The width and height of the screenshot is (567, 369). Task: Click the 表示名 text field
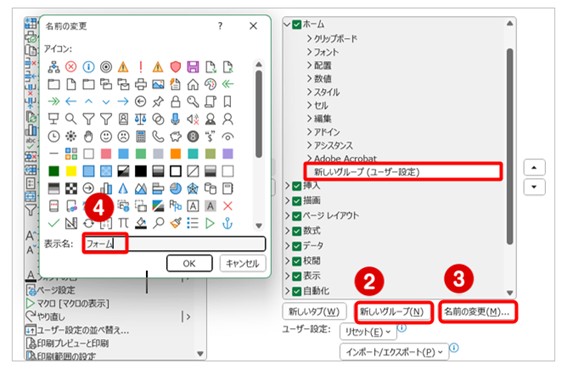click(x=174, y=244)
